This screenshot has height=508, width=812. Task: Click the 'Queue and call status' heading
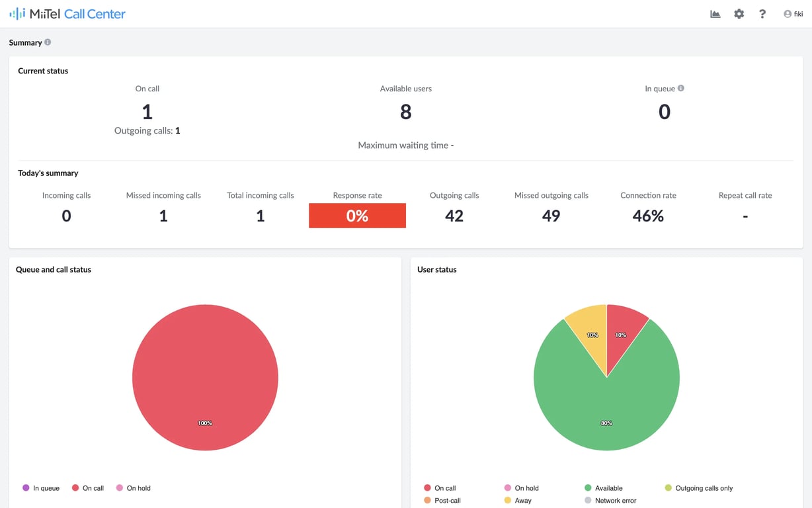coord(54,269)
